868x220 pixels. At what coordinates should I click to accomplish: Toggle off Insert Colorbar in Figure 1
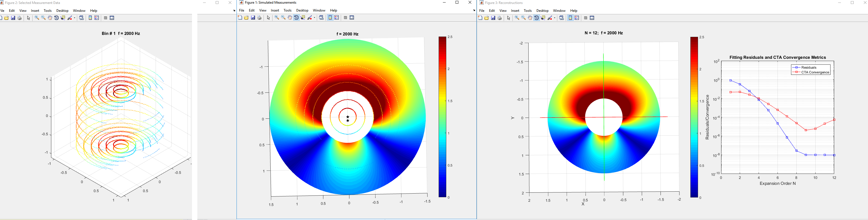(330, 17)
